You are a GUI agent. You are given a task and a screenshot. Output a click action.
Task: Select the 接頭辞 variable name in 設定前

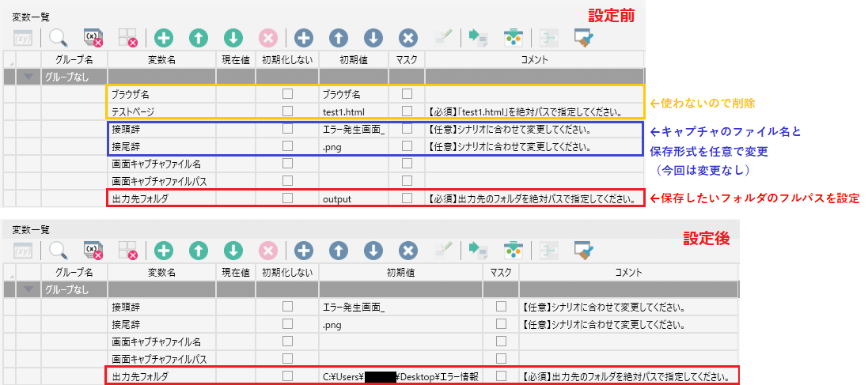point(161,130)
